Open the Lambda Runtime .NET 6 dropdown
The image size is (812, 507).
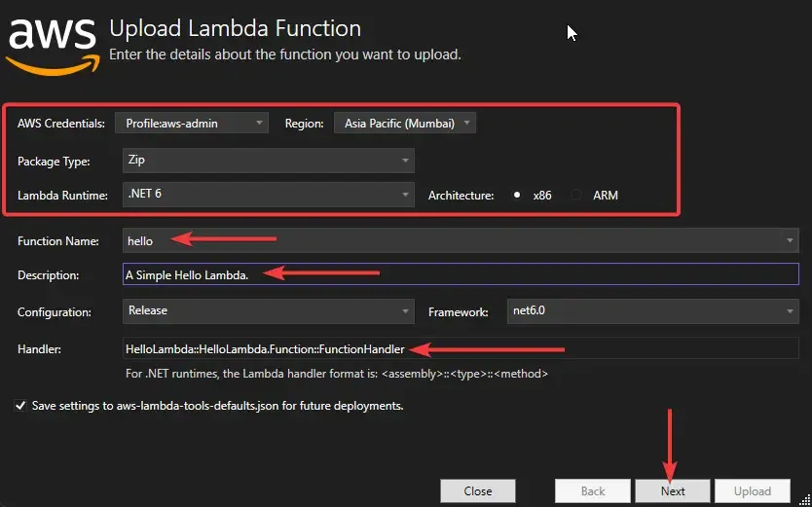click(x=269, y=195)
